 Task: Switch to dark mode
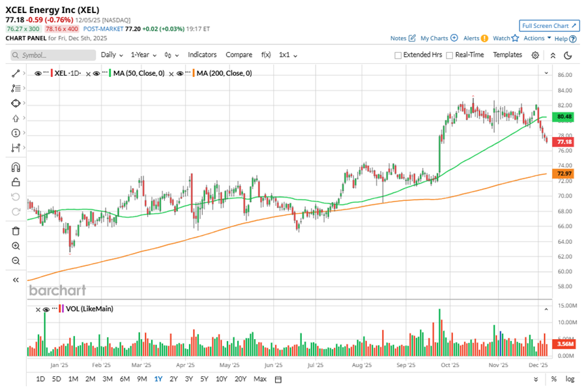pyautogui.click(x=568, y=55)
